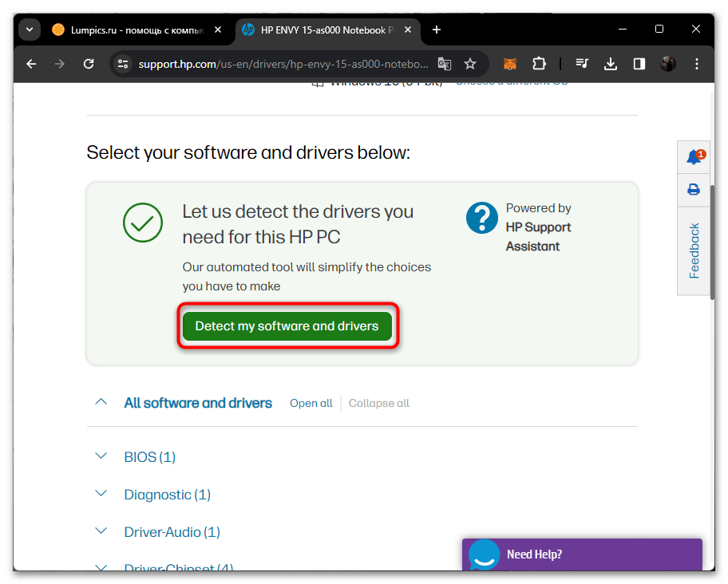Image resolution: width=728 pixels, height=584 pixels.
Task: Open the Need Help? chat widget
Action: click(582, 554)
